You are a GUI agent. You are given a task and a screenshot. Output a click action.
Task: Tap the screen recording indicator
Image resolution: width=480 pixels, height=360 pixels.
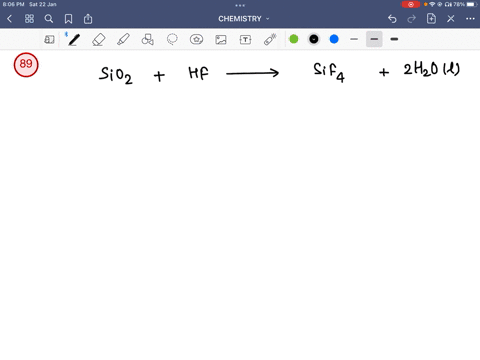pos(411,4)
